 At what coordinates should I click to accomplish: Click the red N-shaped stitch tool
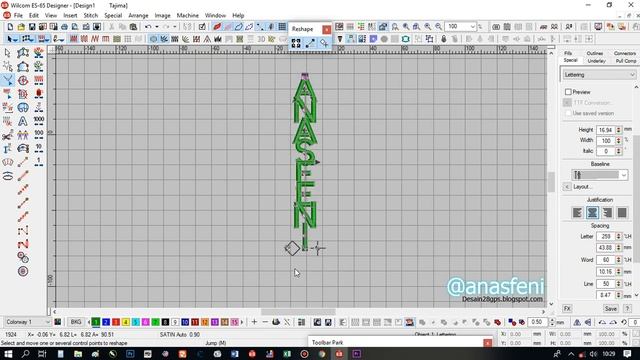click(23, 244)
